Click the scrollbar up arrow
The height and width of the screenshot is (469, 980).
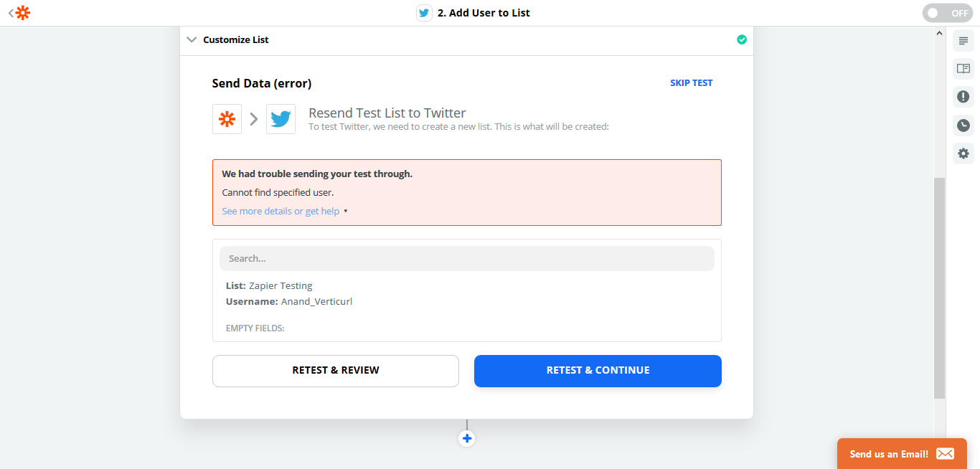[x=939, y=33]
